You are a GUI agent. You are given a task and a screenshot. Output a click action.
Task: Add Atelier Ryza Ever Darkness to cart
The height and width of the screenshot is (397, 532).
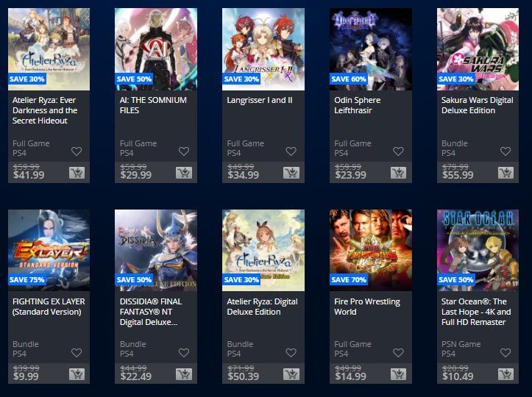tap(77, 173)
